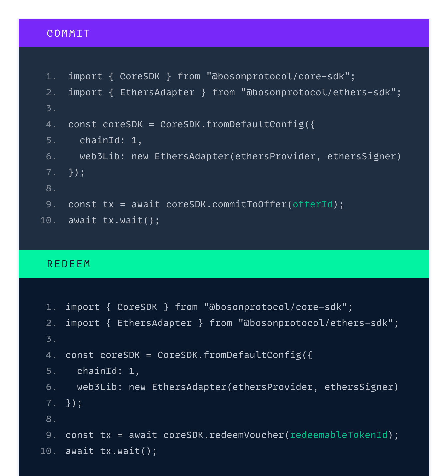Viewport: 448px width, 476px height.
Task: Click the purple COMMIT header
Action: coord(224,33)
